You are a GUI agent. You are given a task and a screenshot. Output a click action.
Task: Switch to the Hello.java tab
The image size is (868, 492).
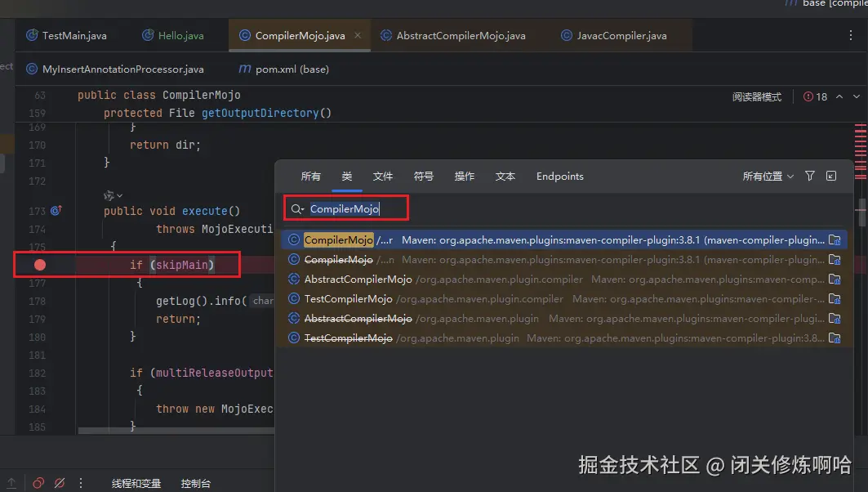tap(173, 35)
